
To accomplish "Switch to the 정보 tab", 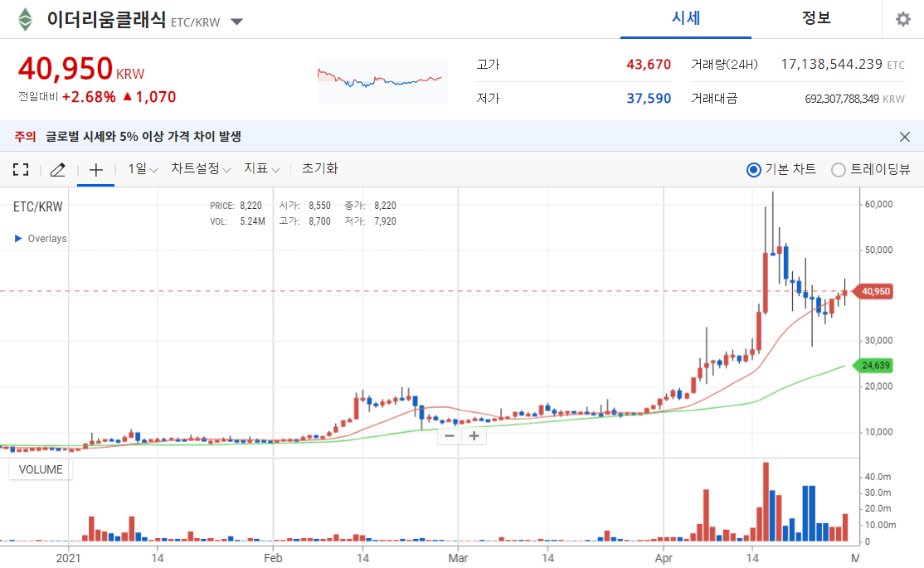I will pos(816,18).
